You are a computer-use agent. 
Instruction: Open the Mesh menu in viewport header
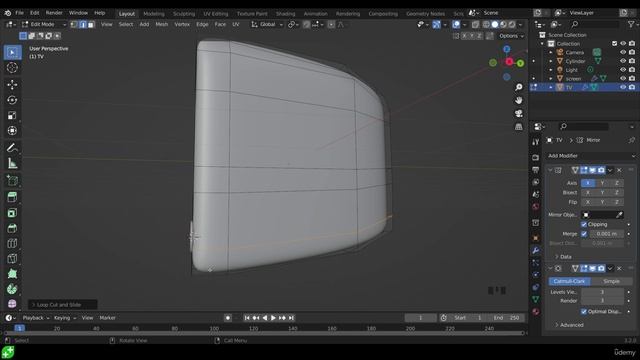(162, 24)
